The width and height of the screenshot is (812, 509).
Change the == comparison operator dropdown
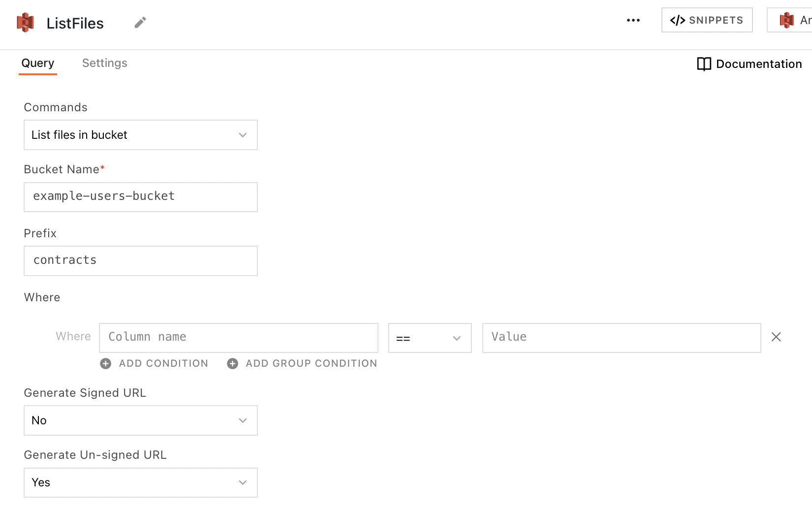[x=430, y=338]
